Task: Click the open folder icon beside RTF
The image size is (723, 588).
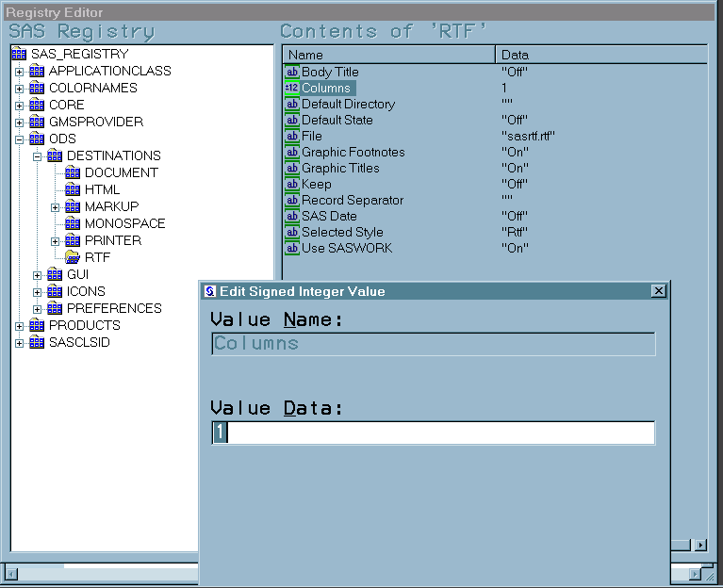Action: (73, 257)
